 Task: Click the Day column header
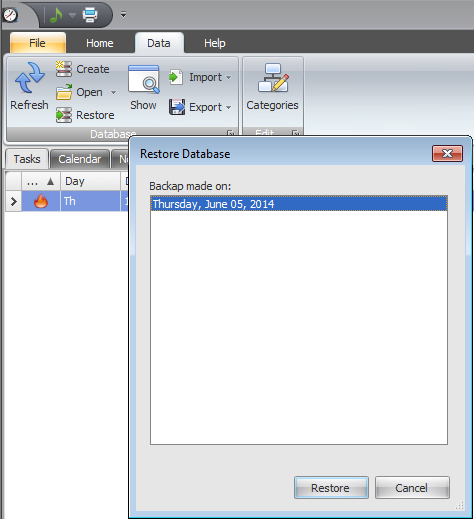[x=90, y=181]
